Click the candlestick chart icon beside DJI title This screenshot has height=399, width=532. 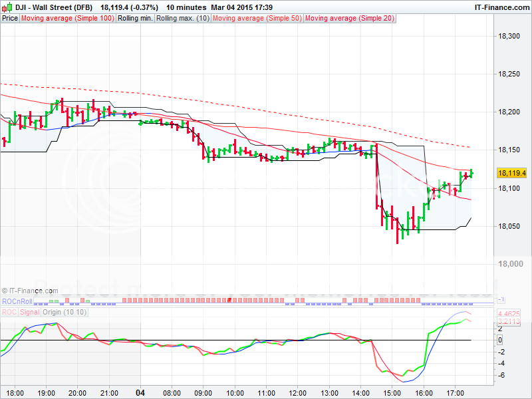(x=7, y=7)
